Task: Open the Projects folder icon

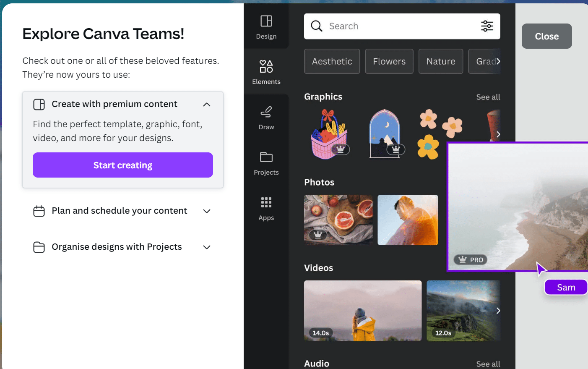Action: tap(266, 157)
